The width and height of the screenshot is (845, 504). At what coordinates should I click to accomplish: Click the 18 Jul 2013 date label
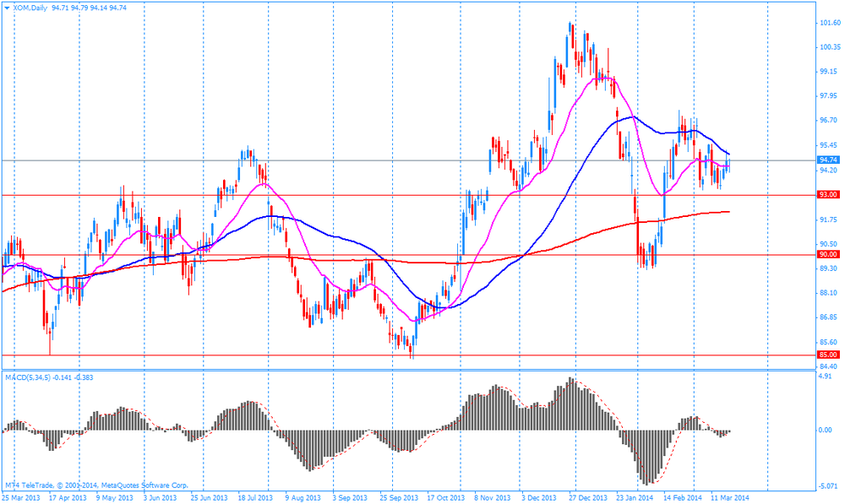[255, 497]
